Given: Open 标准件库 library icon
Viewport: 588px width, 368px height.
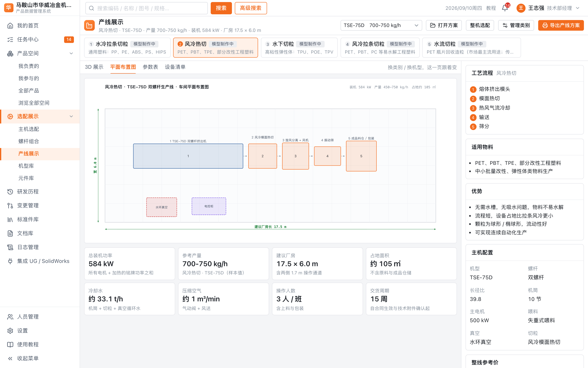Looking at the screenshot, I should [10, 219].
